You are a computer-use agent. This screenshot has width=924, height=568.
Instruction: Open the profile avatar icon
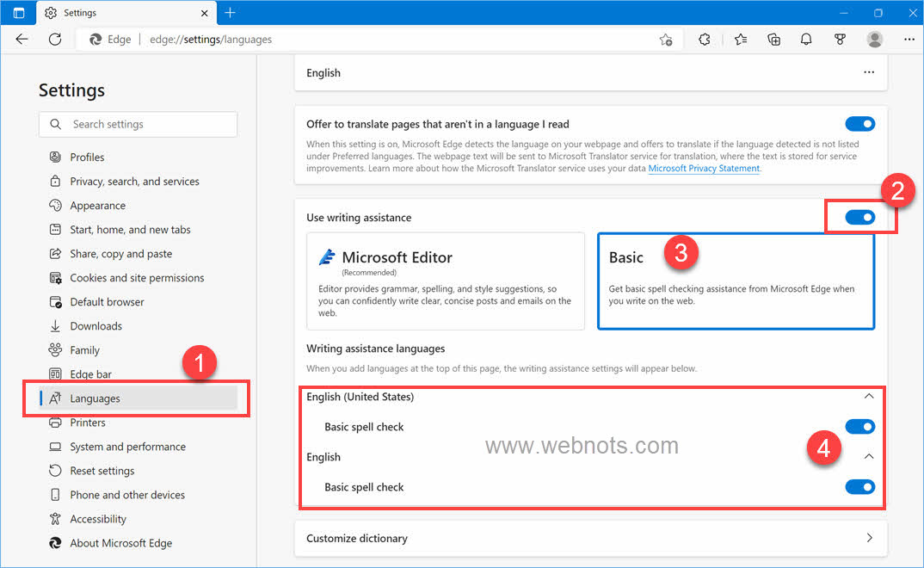coord(874,40)
